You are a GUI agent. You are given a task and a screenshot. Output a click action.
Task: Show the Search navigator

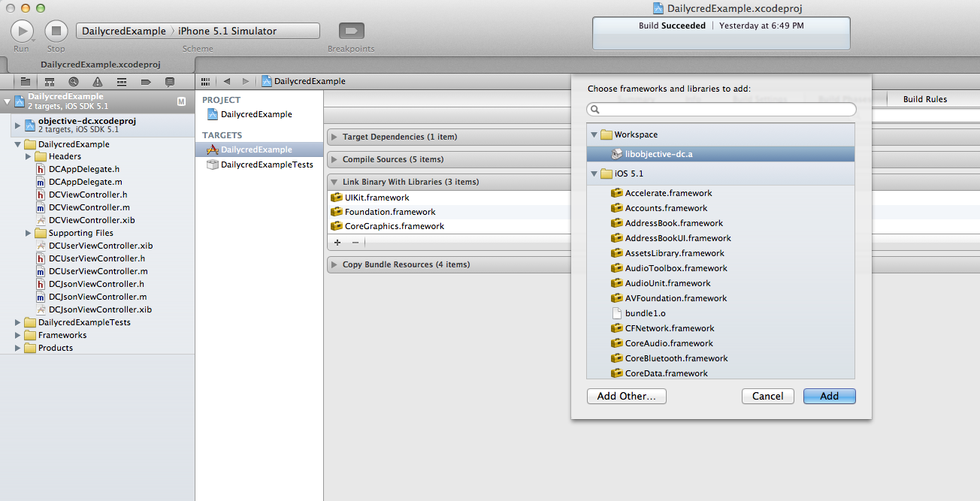74,81
